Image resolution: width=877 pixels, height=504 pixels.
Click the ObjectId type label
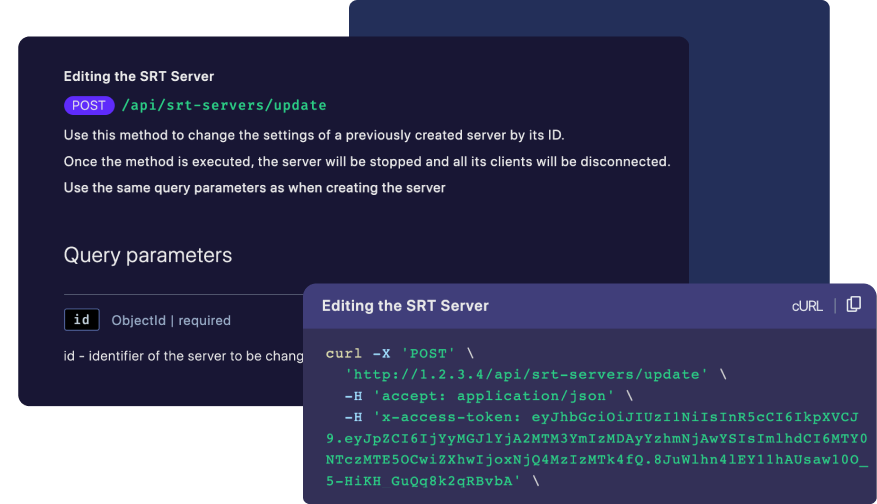point(138,321)
